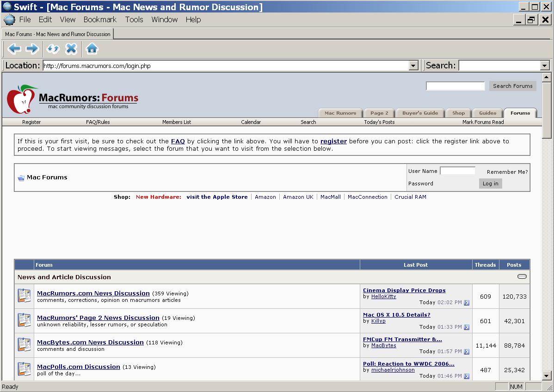Click the MacPolls.com Discussion forum icon
The height and width of the screenshot is (392, 554).
coord(25,369)
